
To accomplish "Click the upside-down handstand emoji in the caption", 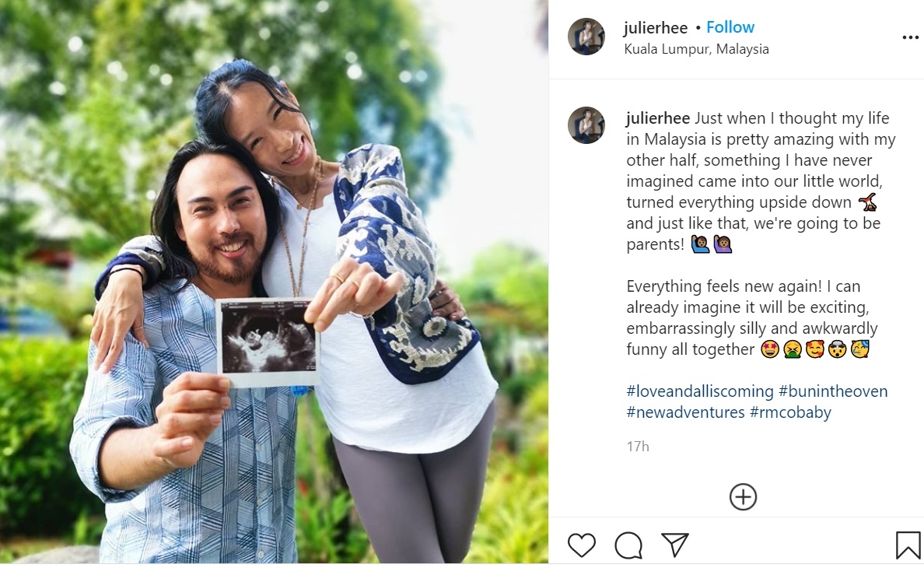I will click(x=867, y=202).
